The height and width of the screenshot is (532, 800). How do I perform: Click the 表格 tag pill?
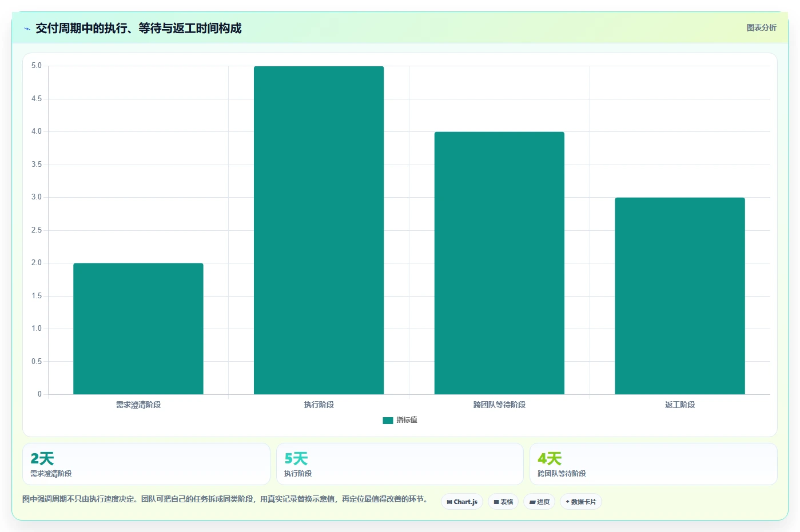(x=503, y=502)
